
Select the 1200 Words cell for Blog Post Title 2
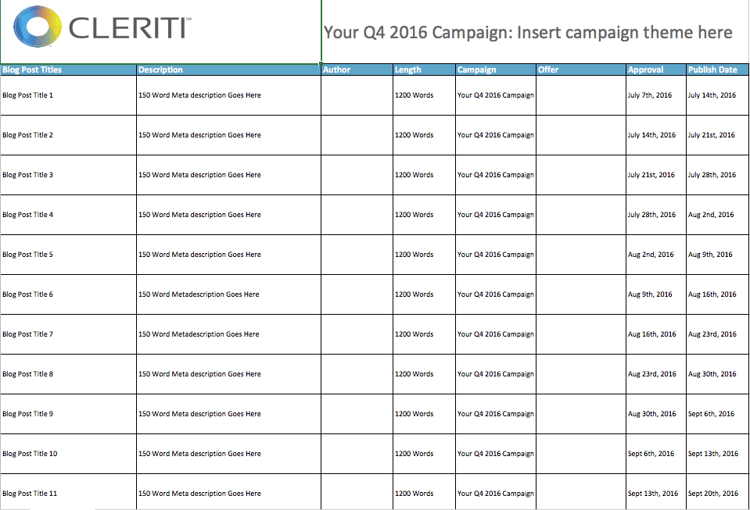[424, 135]
